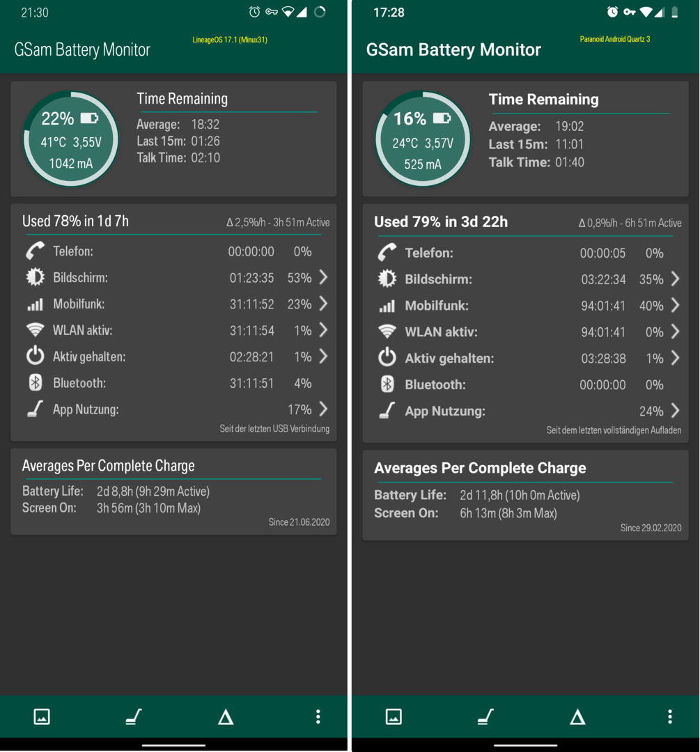Expand App Nutzung 24% chevron
Screen dimensions: 700x752
click(675, 411)
